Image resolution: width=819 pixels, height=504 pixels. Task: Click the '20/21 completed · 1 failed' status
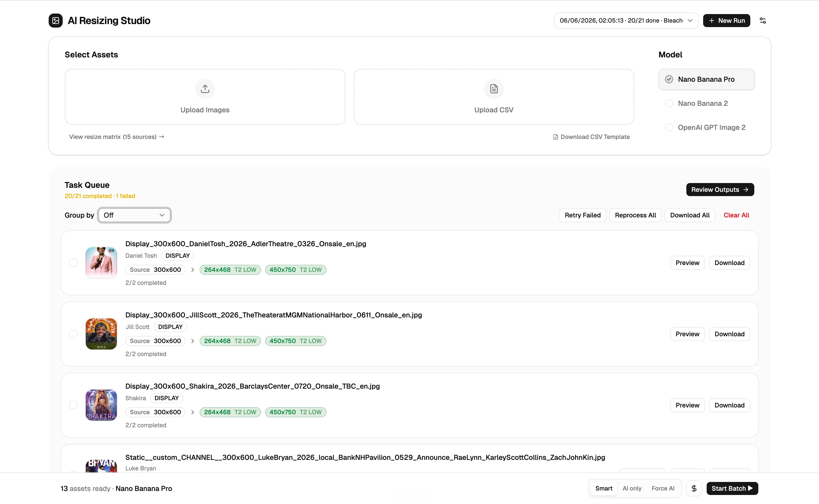[x=100, y=196]
